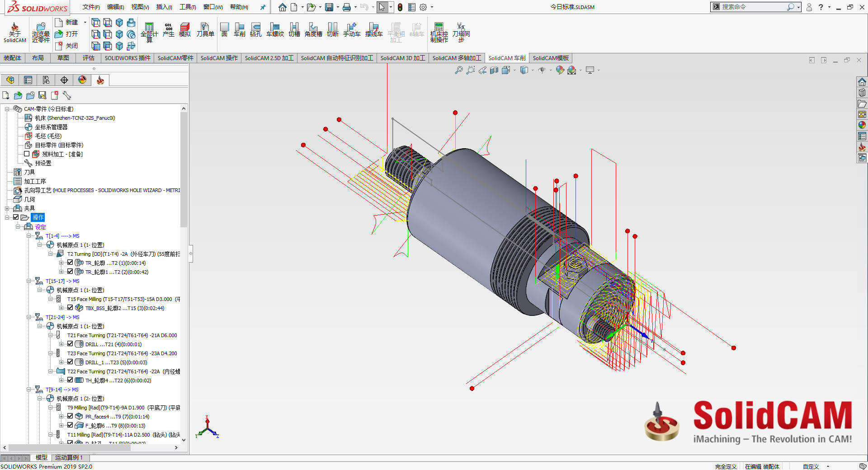Collapse the T[1-4] ----> MS node
Screen dimensions: 868x470
[28, 235]
